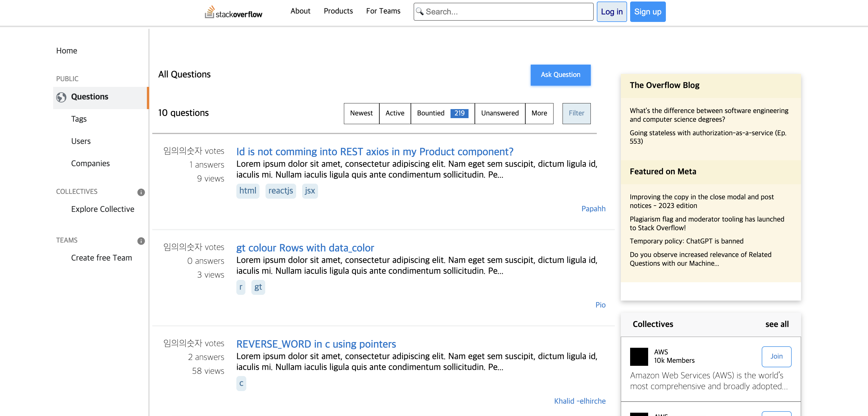Click the AWS collective black logo
Image resolution: width=868 pixels, height=416 pixels.
click(639, 357)
